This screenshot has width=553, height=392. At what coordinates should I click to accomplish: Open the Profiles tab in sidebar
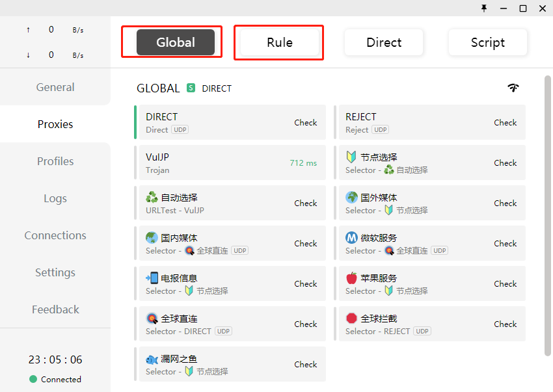(x=55, y=161)
